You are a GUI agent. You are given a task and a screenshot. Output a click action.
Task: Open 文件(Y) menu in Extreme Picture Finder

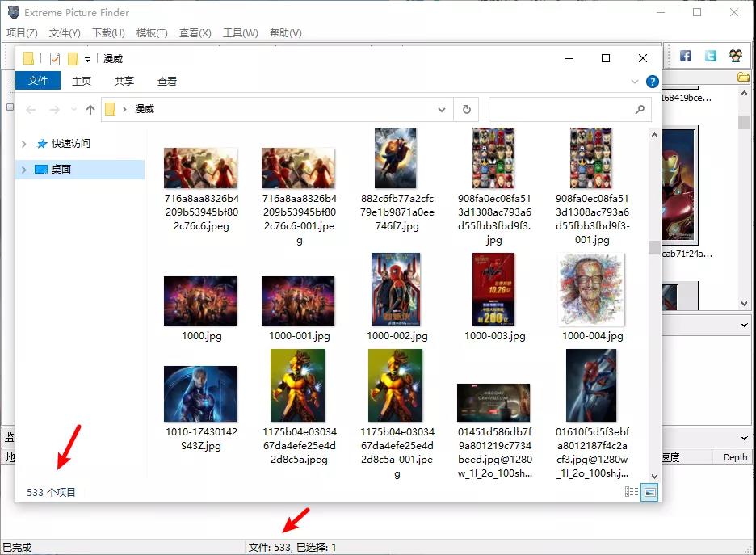click(x=65, y=33)
